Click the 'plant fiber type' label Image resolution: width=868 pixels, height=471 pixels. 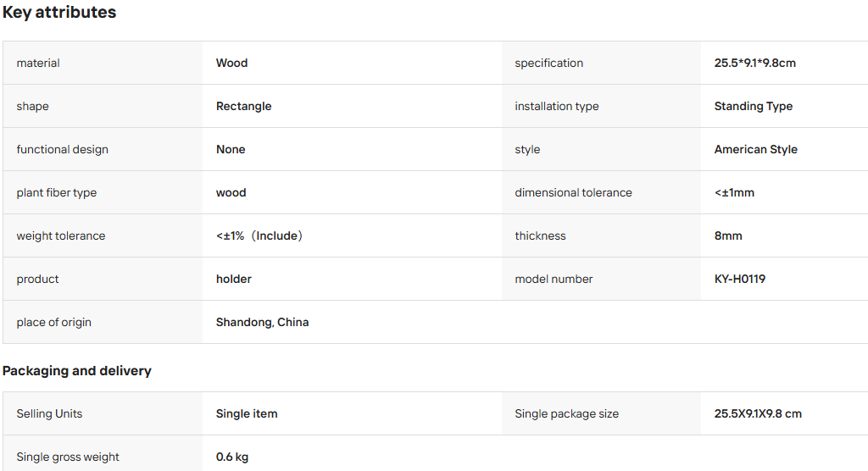pos(57,192)
